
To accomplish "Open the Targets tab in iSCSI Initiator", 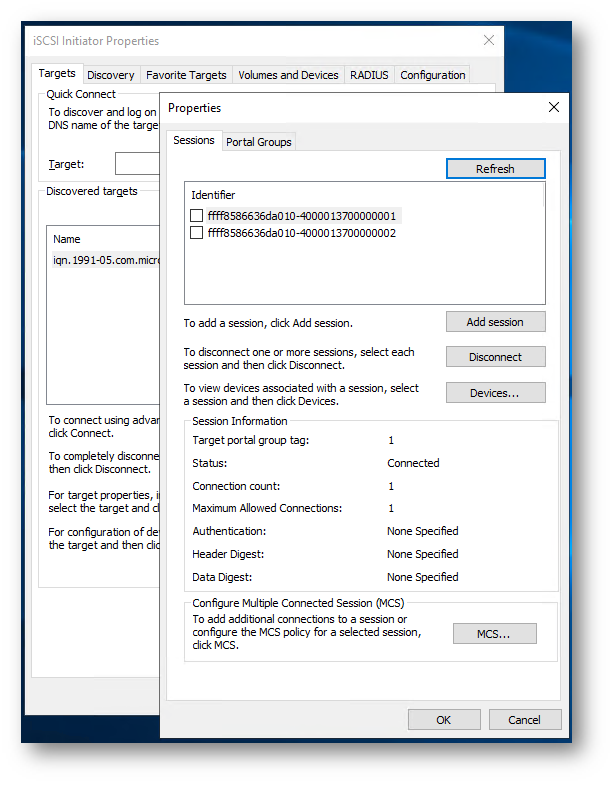I will click(57, 73).
